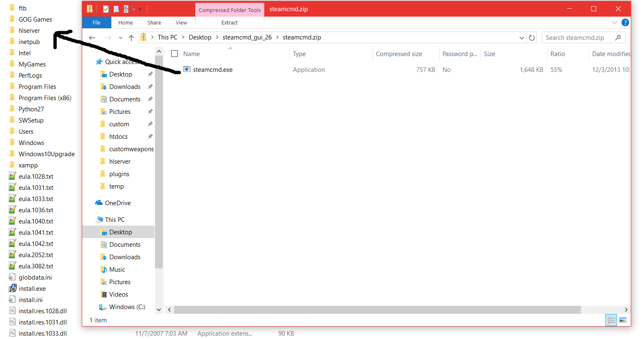Click the install.exe icon in the background window

coord(12,288)
